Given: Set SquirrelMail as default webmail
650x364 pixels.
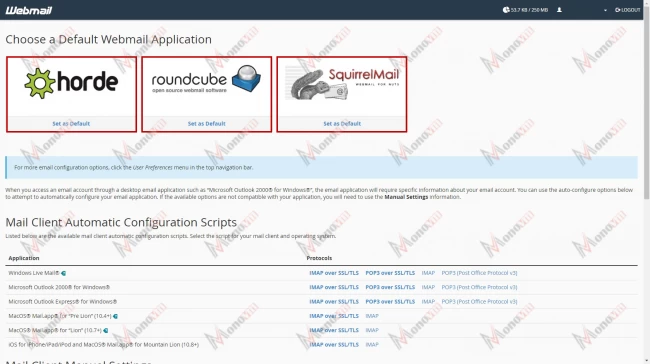Looking at the screenshot, I should (342, 124).
